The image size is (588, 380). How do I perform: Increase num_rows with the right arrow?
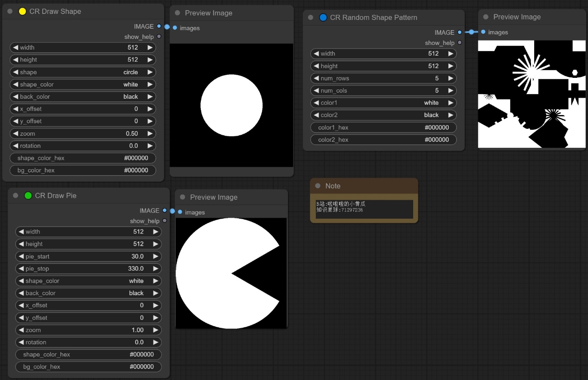[x=450, y=78]
